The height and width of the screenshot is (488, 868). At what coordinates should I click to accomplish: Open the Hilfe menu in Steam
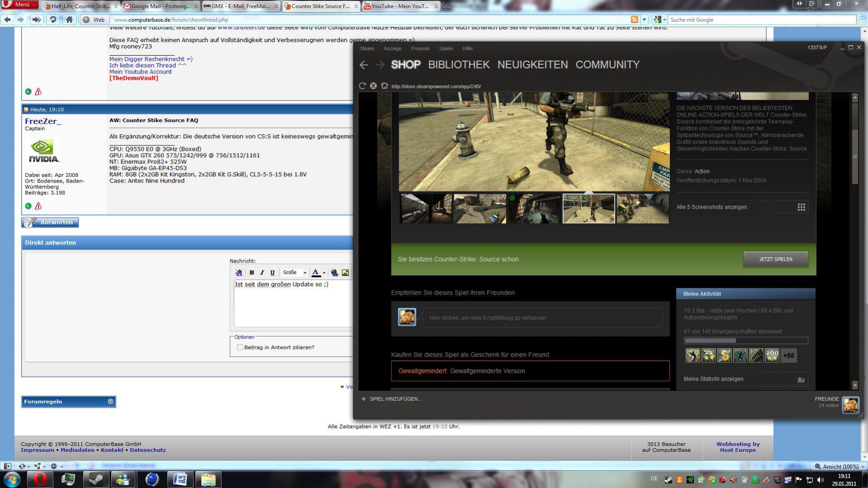point(467,48)
